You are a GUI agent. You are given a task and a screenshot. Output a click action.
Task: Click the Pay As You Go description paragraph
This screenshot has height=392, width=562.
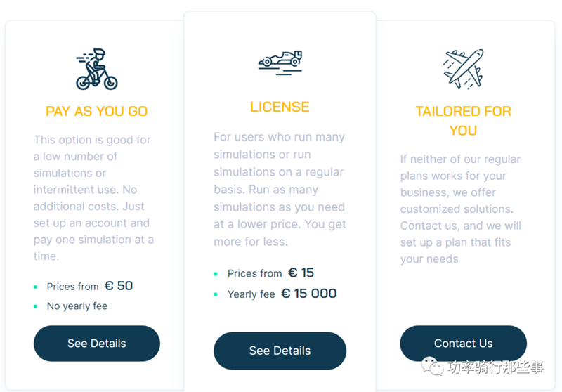[93, 197]
